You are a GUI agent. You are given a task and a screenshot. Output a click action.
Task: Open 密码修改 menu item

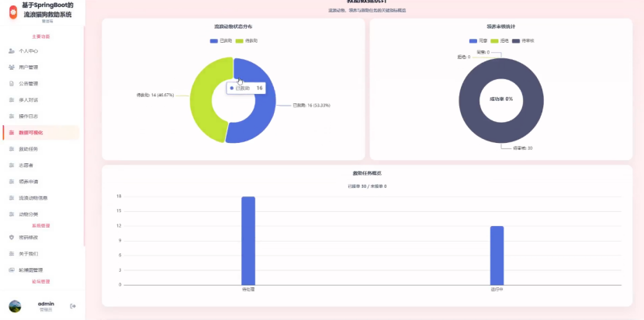[41, 238]
